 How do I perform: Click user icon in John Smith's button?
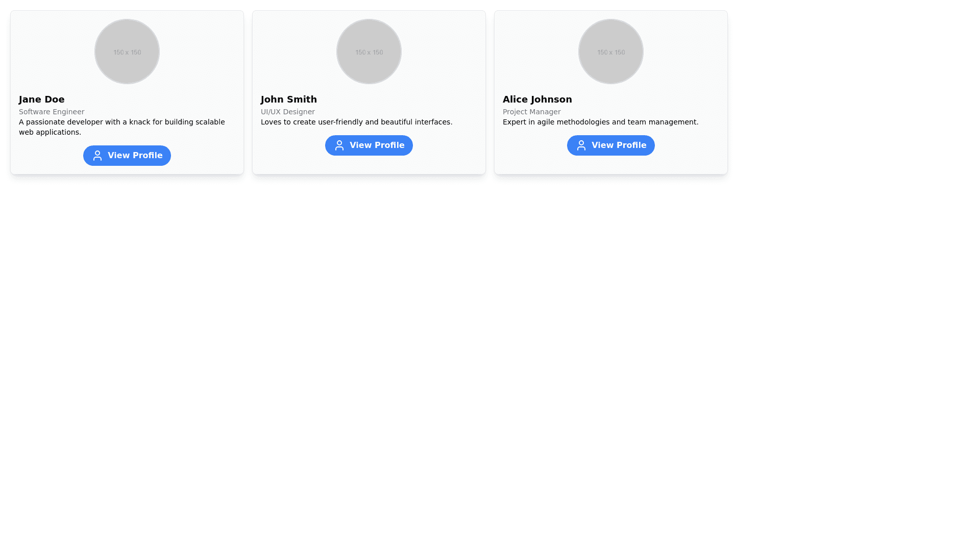[339, 145]
